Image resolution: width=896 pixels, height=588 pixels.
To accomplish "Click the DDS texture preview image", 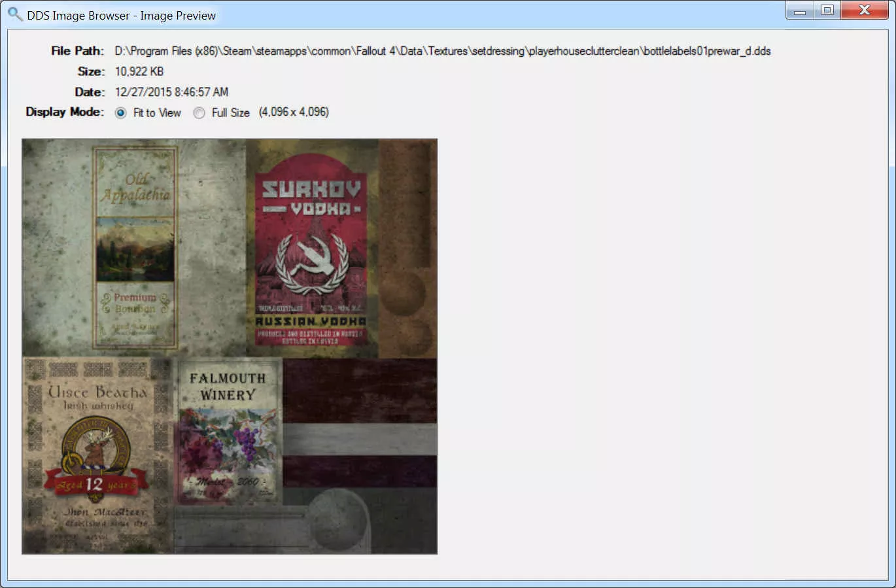I will (x=230, y=346).
